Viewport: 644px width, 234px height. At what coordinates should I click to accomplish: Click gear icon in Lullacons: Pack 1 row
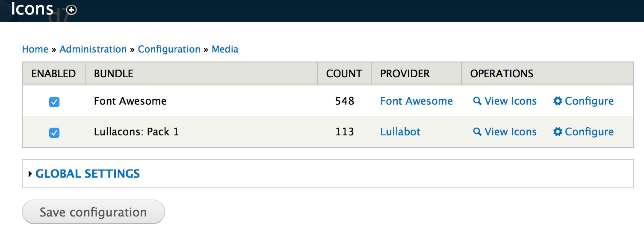(558, 132)
